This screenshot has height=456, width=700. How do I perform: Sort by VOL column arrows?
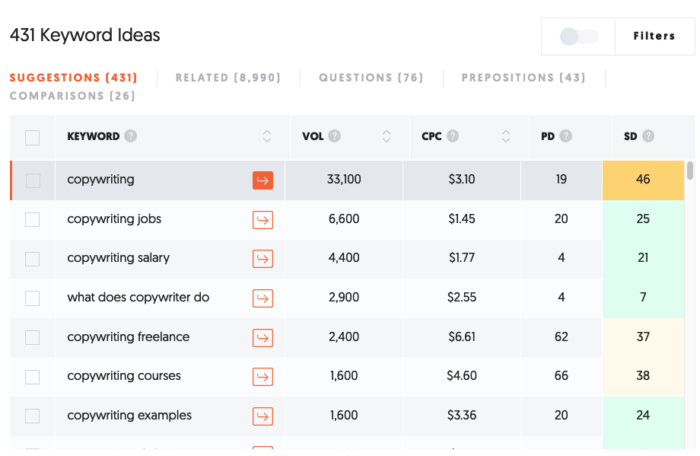(x=386, y=137)
